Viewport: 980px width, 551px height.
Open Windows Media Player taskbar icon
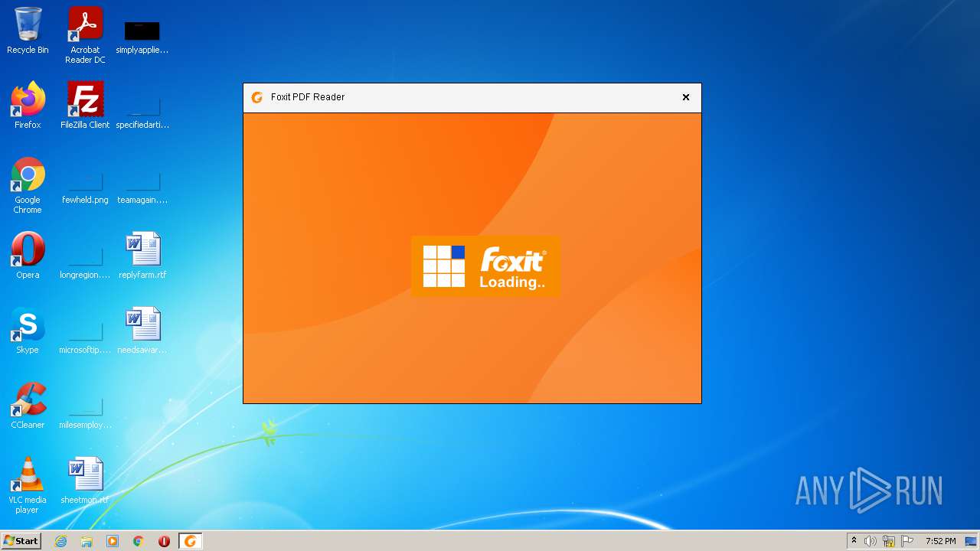pyautogui.click(x=113, y=541)
